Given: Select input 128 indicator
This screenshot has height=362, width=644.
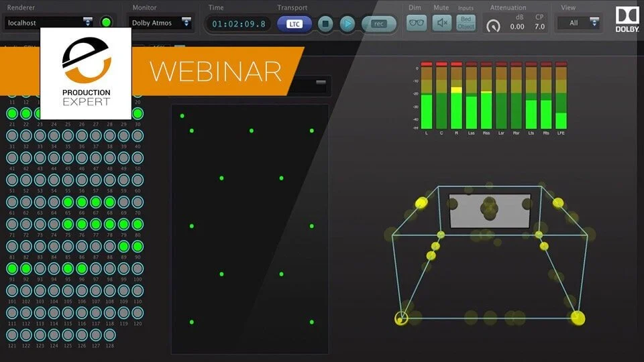Looking at the screenshot, I should click(x=109, y=335).
